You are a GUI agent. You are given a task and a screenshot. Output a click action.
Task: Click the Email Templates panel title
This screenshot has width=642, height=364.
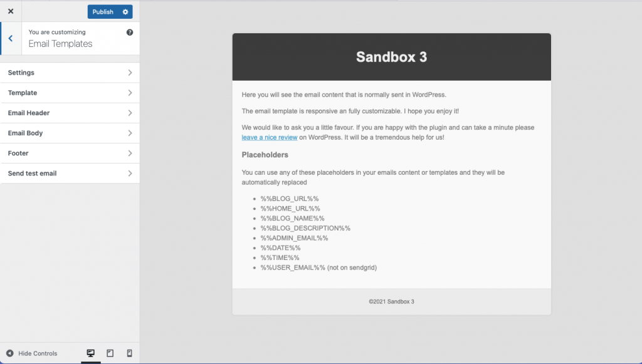point(60,44)
